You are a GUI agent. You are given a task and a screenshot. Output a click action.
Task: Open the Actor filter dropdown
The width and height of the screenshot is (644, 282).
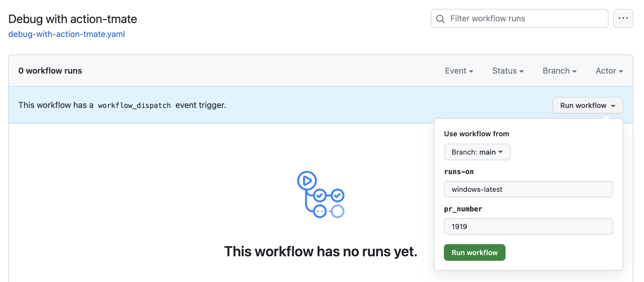[608, 71]
